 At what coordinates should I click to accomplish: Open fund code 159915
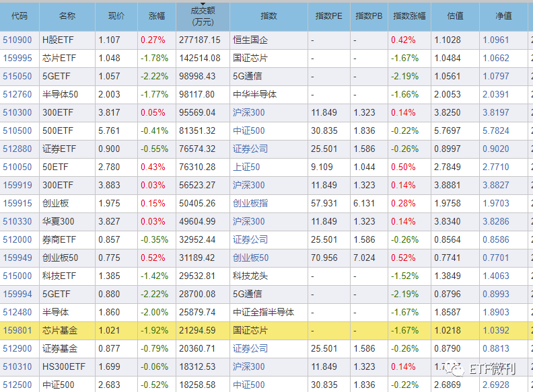click(17, 204)
